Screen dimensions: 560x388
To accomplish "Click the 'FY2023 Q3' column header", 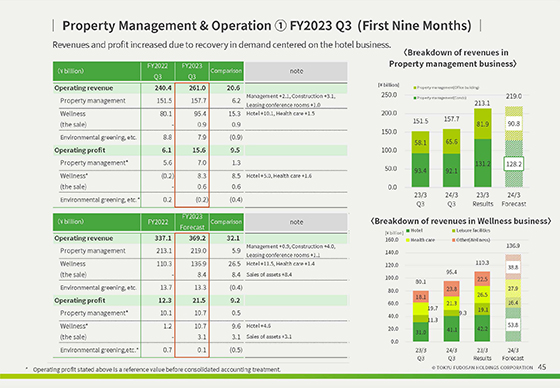I will (192, 71).
